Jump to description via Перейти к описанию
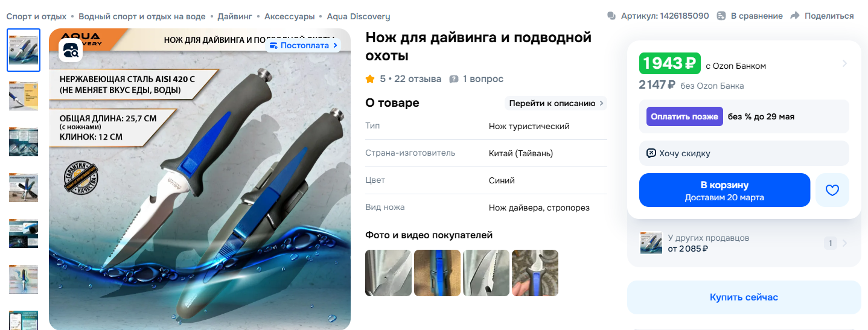Image resolution: width=868 pixels, height=330 pixels. (x=556, y=103)
